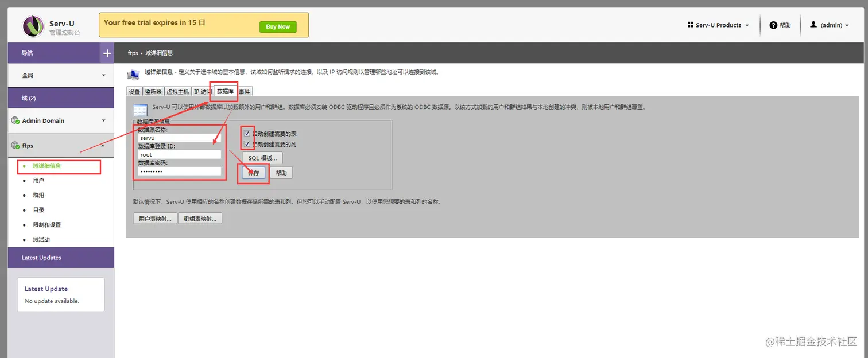Open 用户 under ftps
Viewport: 868px width, 358px height.
click(x=39, y=181)
